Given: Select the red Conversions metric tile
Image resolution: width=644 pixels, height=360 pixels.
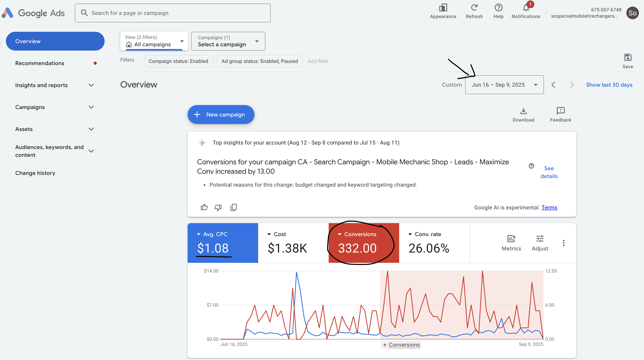Looking at the screenshot, I should click(x=364, y=243).
